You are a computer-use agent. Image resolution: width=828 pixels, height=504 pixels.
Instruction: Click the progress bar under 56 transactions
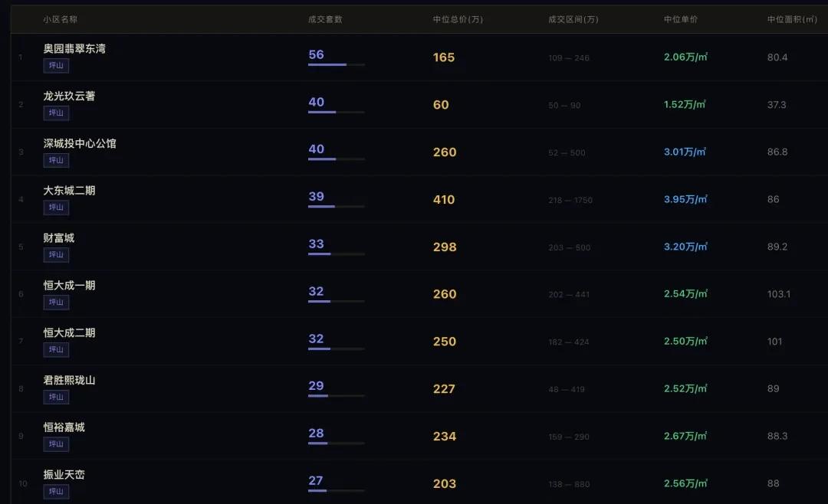[x=336, y=65]
